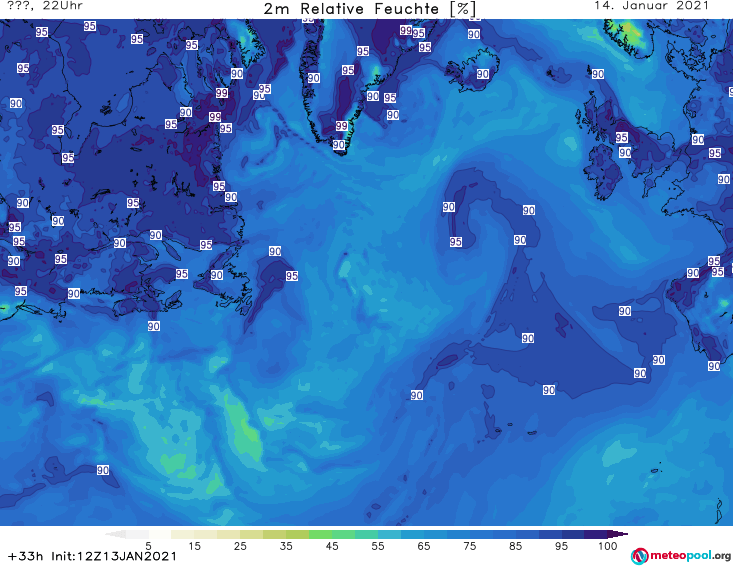733x566 pixels.
Task: Pick the pale cream legend swatch above 15
Action: pyautogui.click(x=182, y=534)
